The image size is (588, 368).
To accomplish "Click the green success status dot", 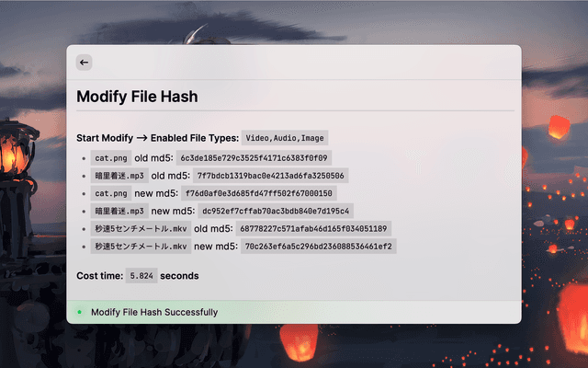I will (80, 312).
